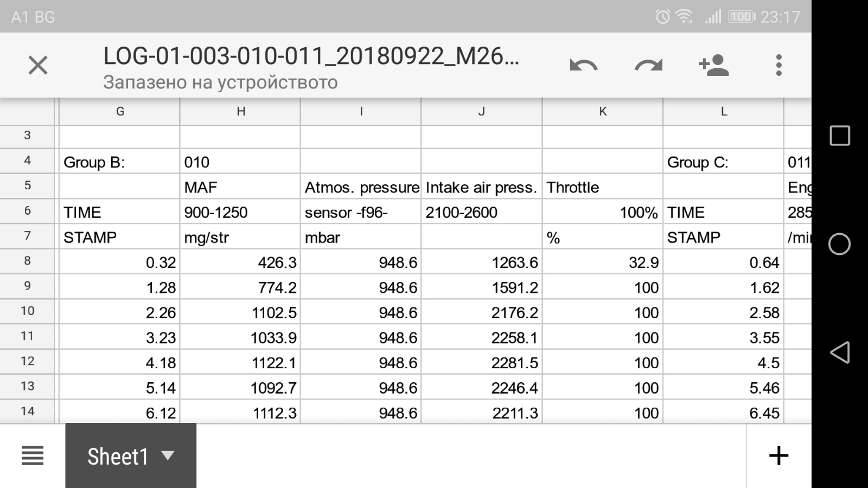
Task: Select row 8 header
Action: pyautogui.click(x=27, y=261)
